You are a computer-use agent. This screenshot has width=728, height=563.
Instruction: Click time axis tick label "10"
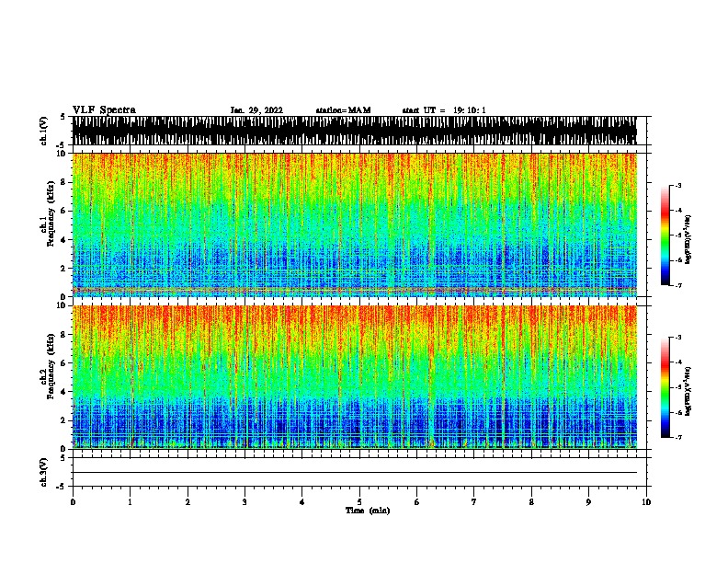pyautogui.click(x=646, y=502)
